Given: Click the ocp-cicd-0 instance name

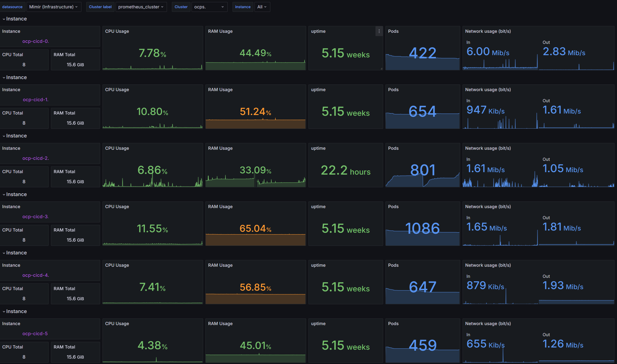Looking at the screenshot, I should [36, 41].
